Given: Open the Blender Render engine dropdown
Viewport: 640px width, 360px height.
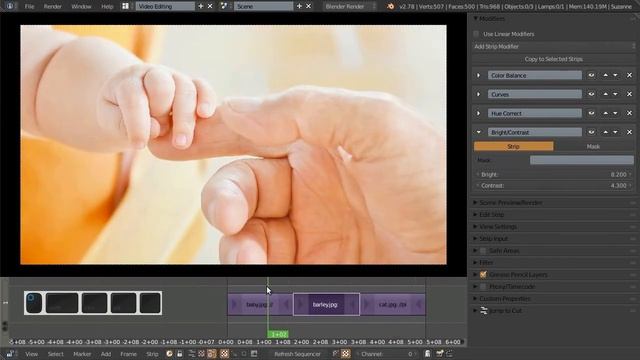Looking at the screenshot, I should 350,6.
